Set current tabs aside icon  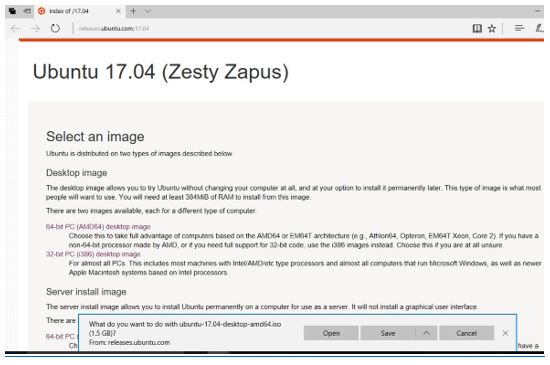tap(27, 11)
